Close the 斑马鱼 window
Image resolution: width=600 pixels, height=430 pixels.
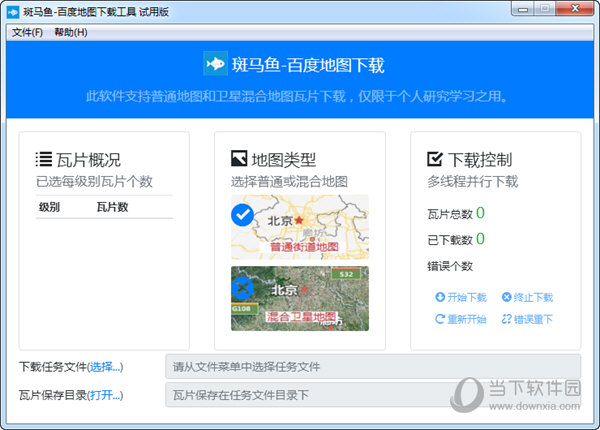[x=575, y=9]
